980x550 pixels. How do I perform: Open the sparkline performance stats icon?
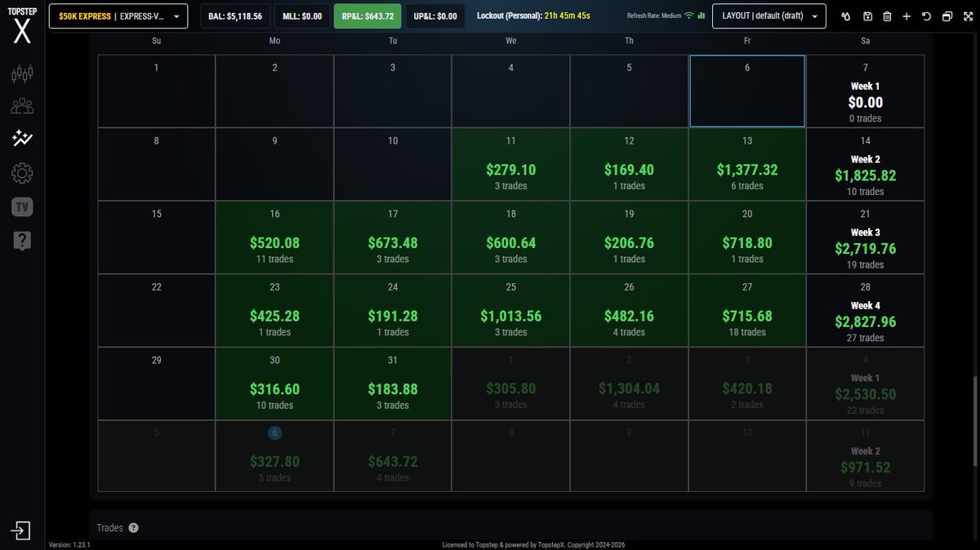[22, 139]
